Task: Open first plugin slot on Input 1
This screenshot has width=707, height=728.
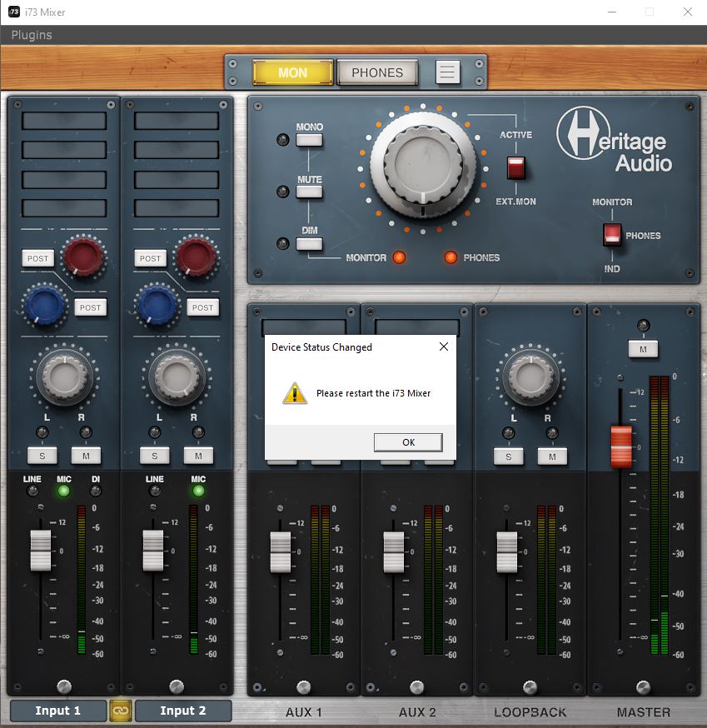Action: coord(64,121)
